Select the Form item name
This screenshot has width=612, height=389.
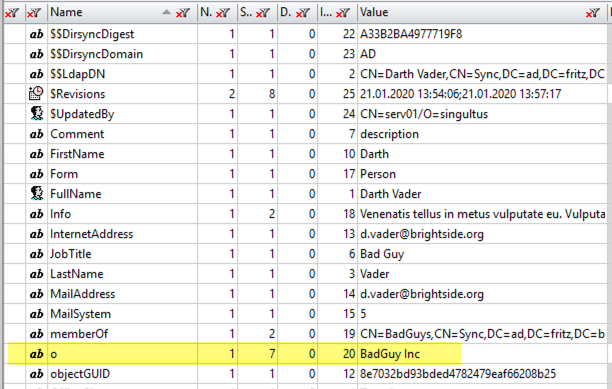pos(64,174)
